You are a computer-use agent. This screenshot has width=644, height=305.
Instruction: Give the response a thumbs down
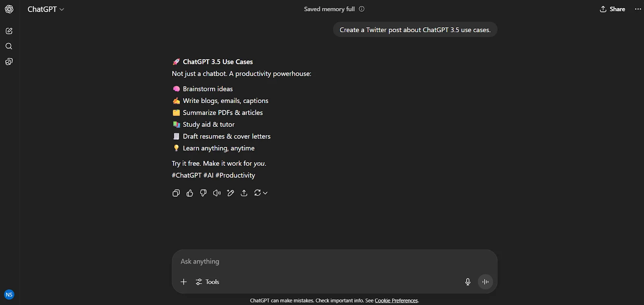coord(203,193)
